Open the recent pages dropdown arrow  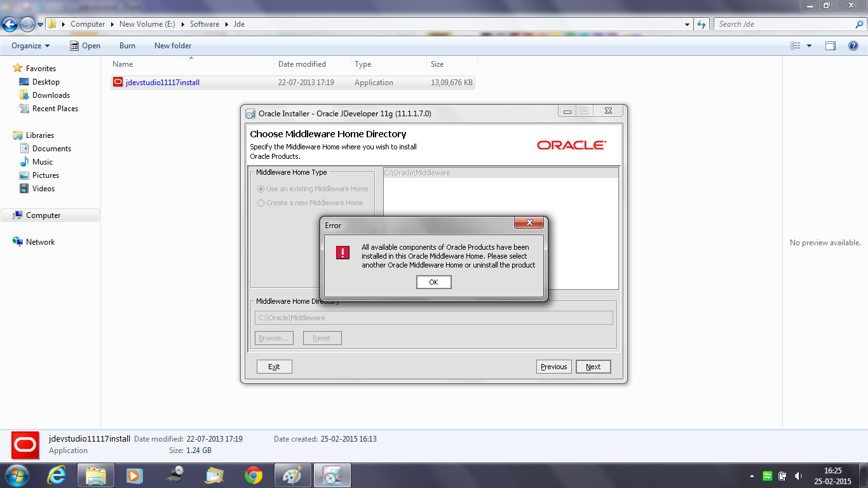click(x=40, y=25)
